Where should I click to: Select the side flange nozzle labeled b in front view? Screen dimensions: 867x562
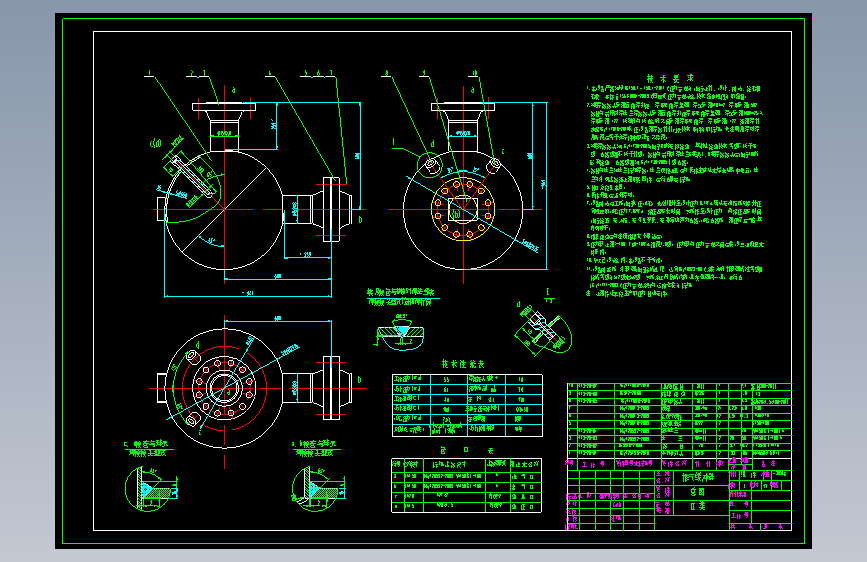pyautogui.click(x=317, y=209)
